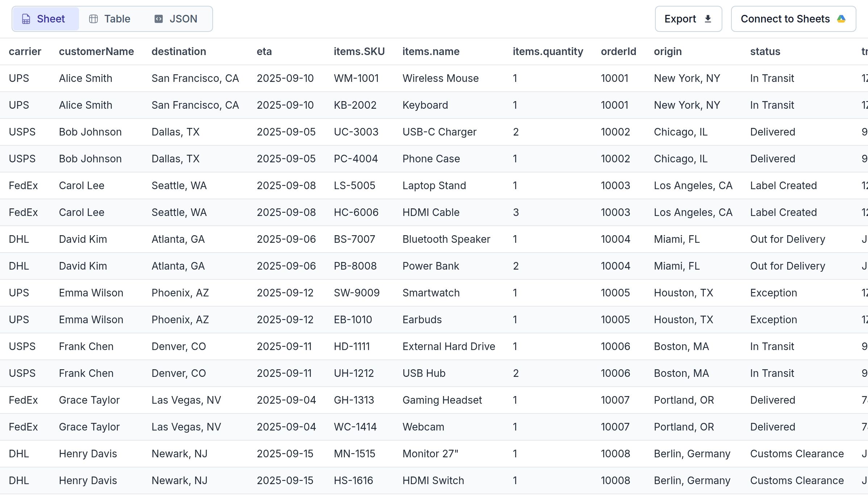Select the Webcam cell

(x=423, y=427)
